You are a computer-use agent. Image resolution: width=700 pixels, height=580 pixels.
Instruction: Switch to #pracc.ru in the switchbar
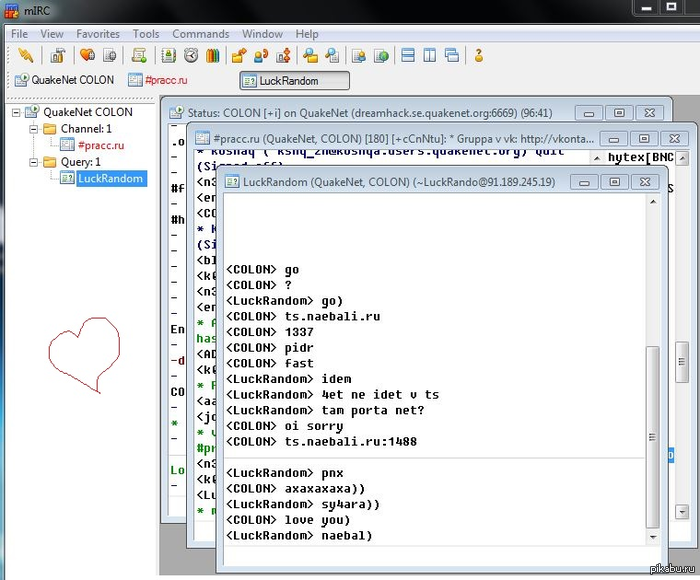coord(158,80)
